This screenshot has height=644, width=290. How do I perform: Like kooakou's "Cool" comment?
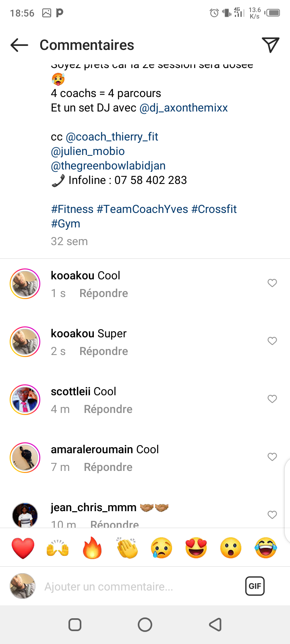[x=272, y=283]
